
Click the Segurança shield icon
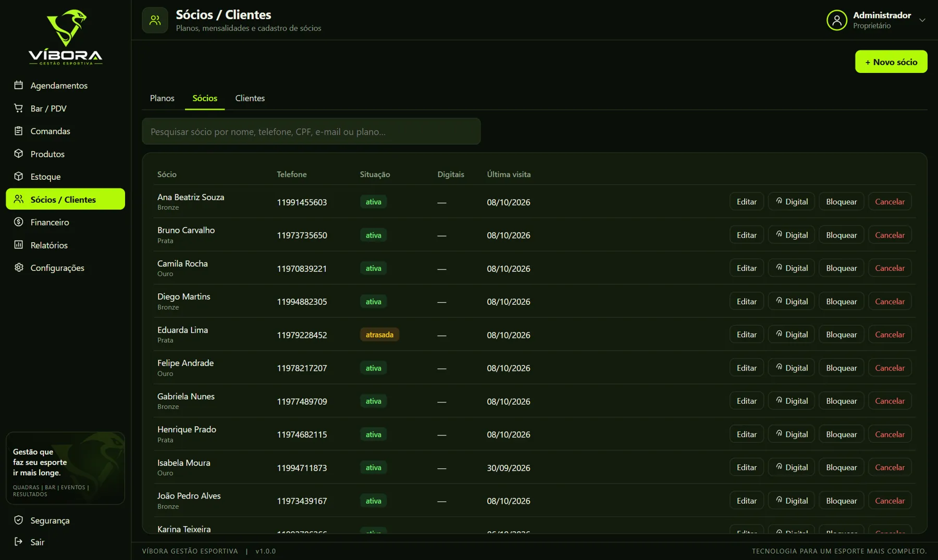coord(19,520)
